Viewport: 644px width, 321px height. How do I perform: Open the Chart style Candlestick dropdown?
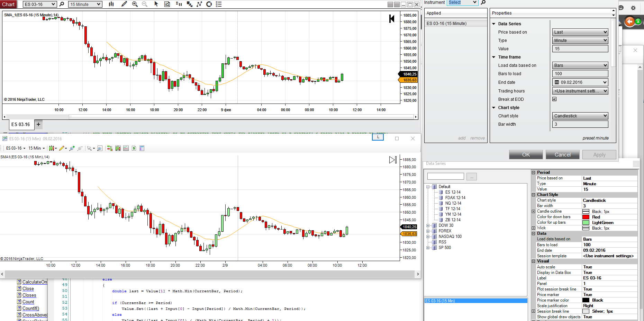(580, 116)
